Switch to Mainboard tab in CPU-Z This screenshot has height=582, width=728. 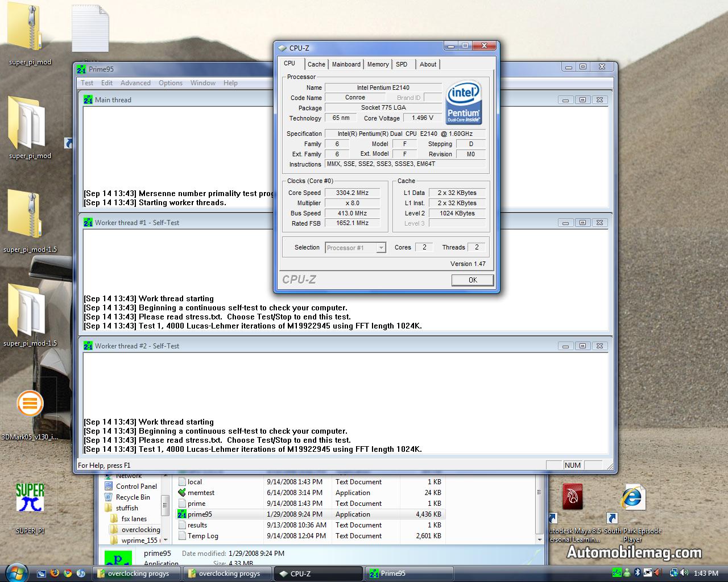[x=346, y=64]
